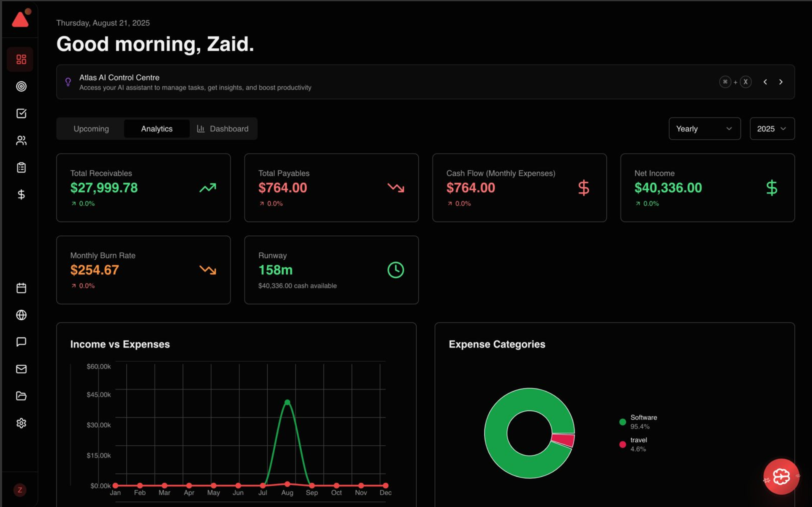This screenshot has height=507, width=812.
Task: Click the X key shortcut badge
Action: click(x=746, y=82)
